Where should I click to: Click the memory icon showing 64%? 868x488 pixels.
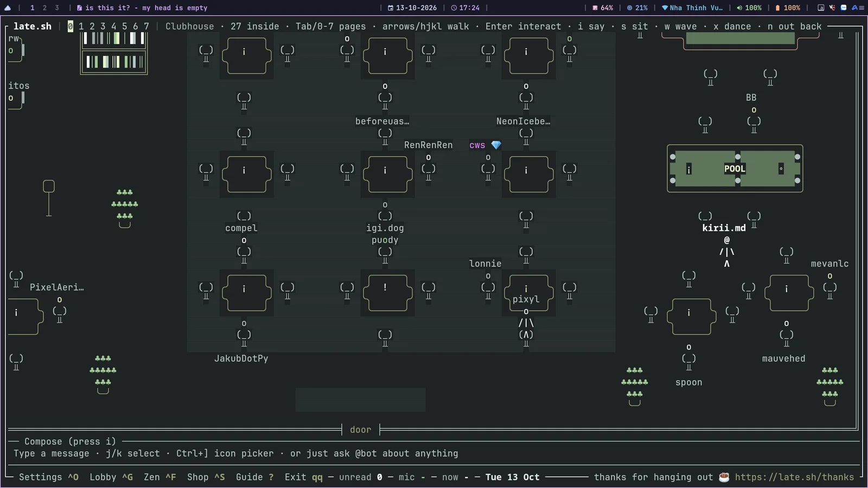[595, 8]
